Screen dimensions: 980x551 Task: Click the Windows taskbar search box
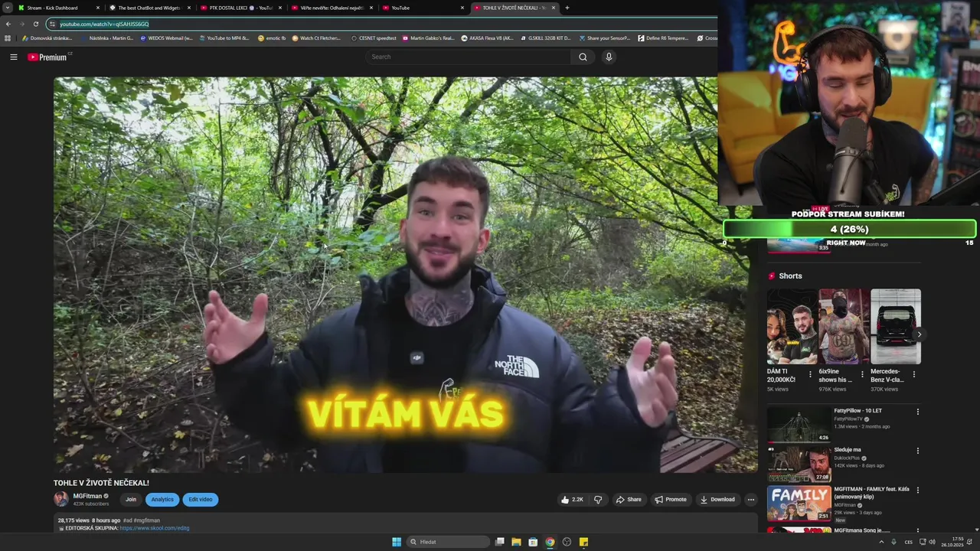tap(448, 542)
